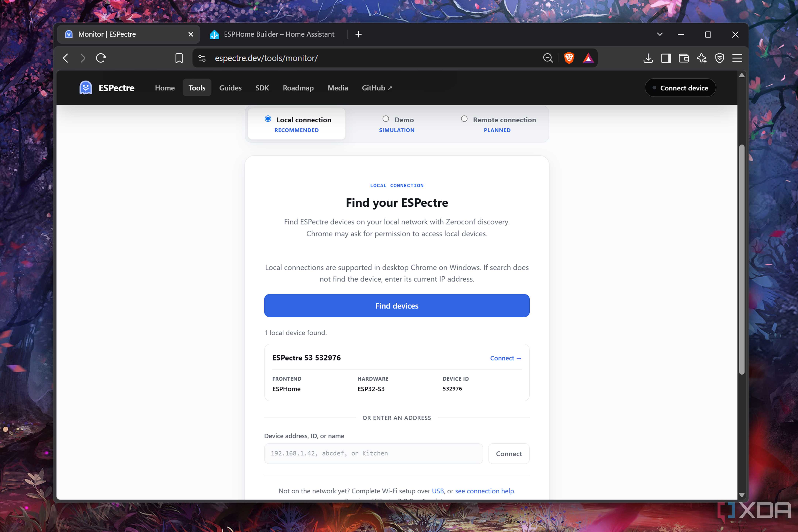Open the GitHub external link
The image size is (798, 532).
click(x=377, y=88)
